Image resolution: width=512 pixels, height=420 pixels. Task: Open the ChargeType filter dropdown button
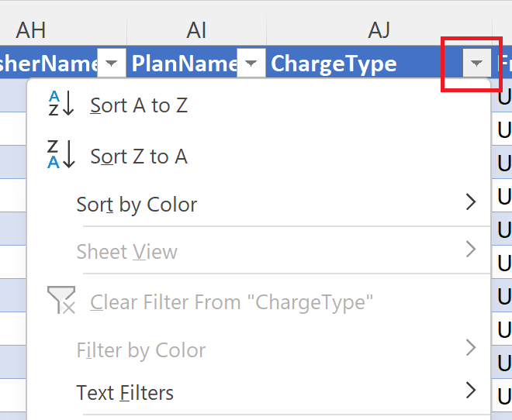point(476,64)
